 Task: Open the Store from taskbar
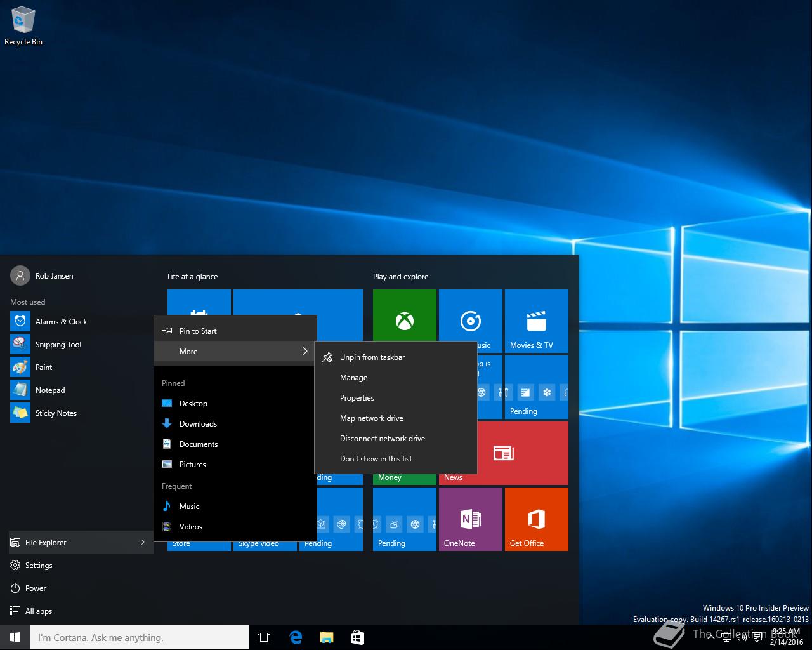[357, 637]
